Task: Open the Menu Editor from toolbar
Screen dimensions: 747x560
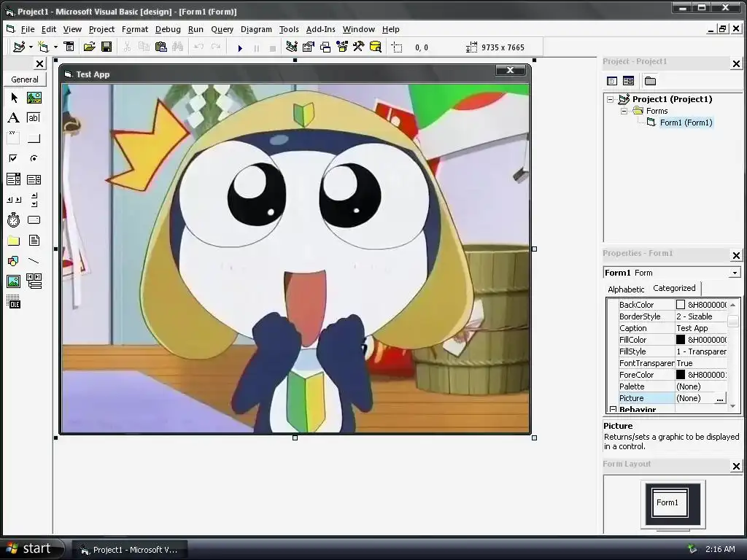Action: 69,47
